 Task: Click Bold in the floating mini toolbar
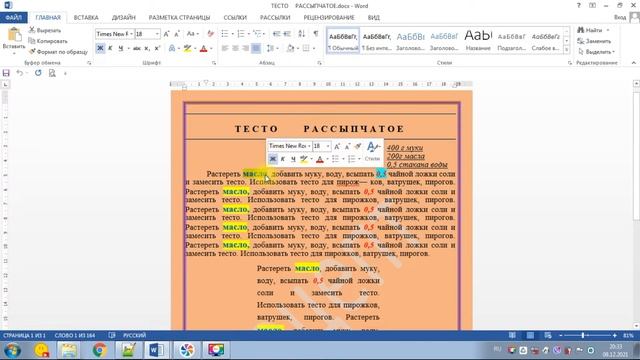(x=273, y=159)
